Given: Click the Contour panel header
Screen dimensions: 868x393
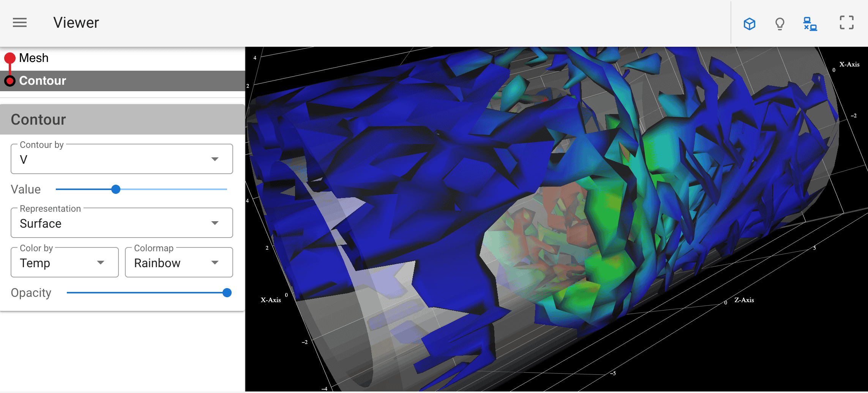Looking at the screenshot, I should 122,119.
